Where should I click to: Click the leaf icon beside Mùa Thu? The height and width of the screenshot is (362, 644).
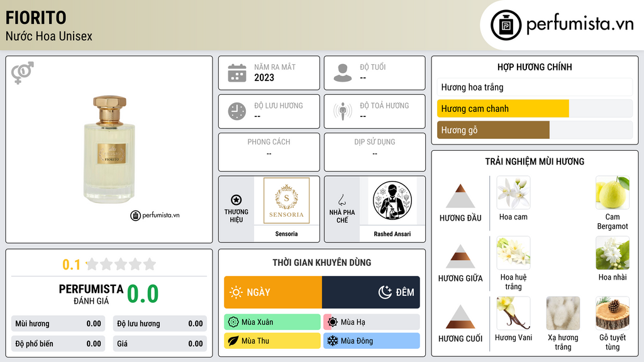(233, 341)
